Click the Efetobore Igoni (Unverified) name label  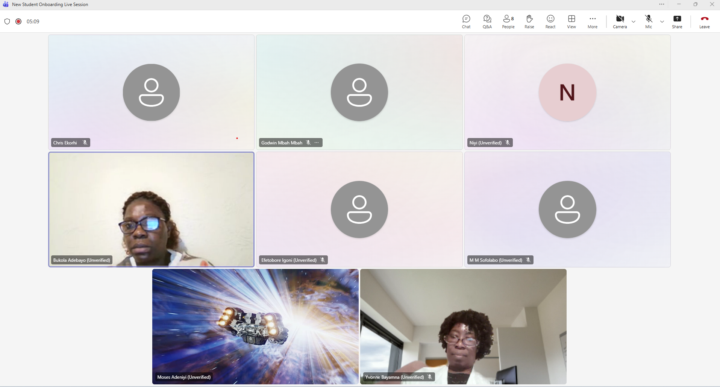click(289, 260)
